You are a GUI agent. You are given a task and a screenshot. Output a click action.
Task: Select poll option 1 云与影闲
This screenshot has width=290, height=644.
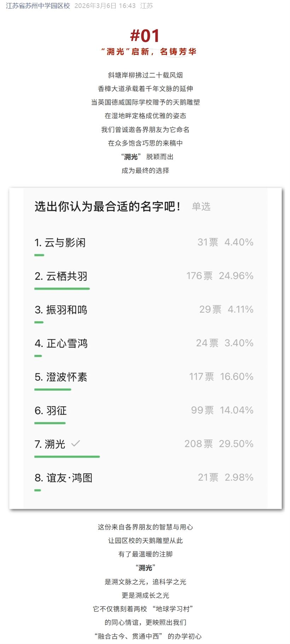[x=60, y=243]
